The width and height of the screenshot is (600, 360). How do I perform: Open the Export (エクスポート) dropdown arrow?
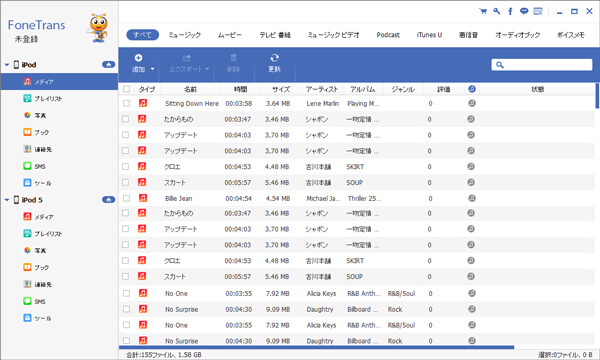point(207,69)
